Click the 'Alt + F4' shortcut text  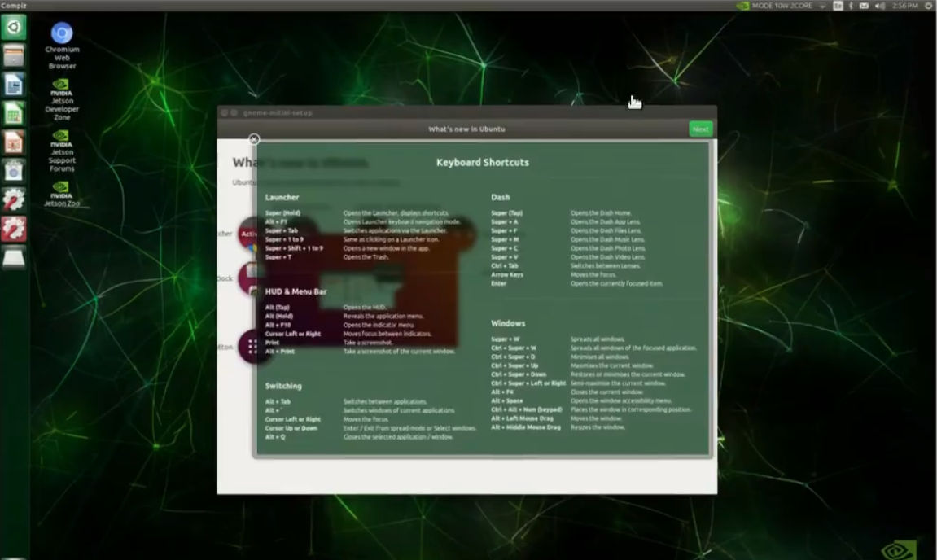(502, 392)
